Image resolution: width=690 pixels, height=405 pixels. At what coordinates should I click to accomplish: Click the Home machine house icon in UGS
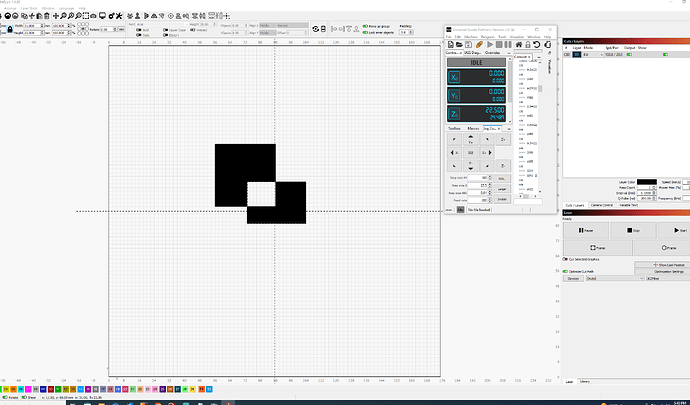pos(519,44)
